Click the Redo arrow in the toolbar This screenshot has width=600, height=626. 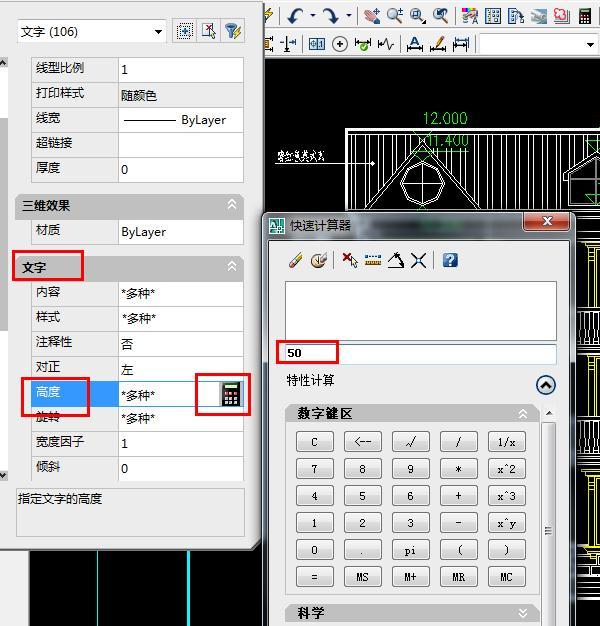pos(331,16)
